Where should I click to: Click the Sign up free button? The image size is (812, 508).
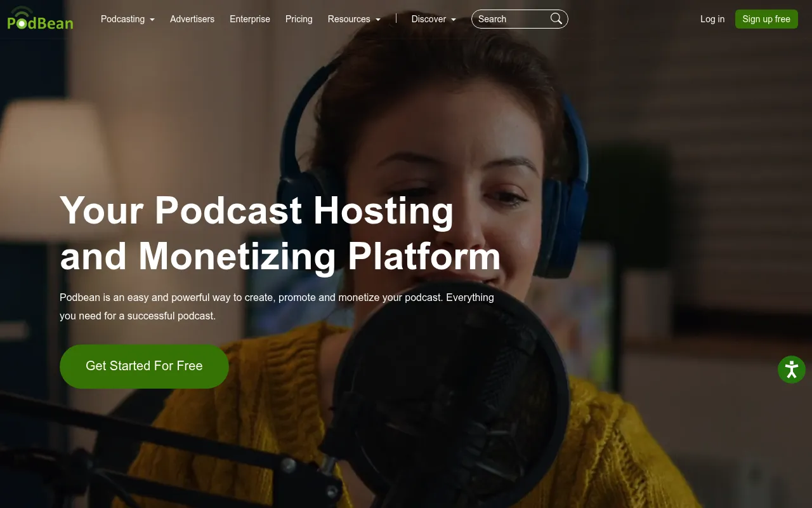[766, 19]
